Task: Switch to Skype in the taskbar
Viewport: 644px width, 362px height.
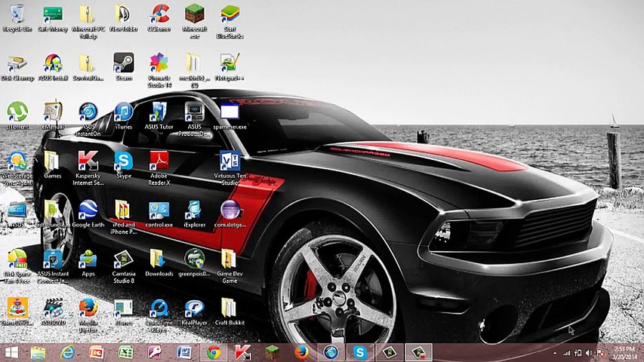Action: point(359,352)
